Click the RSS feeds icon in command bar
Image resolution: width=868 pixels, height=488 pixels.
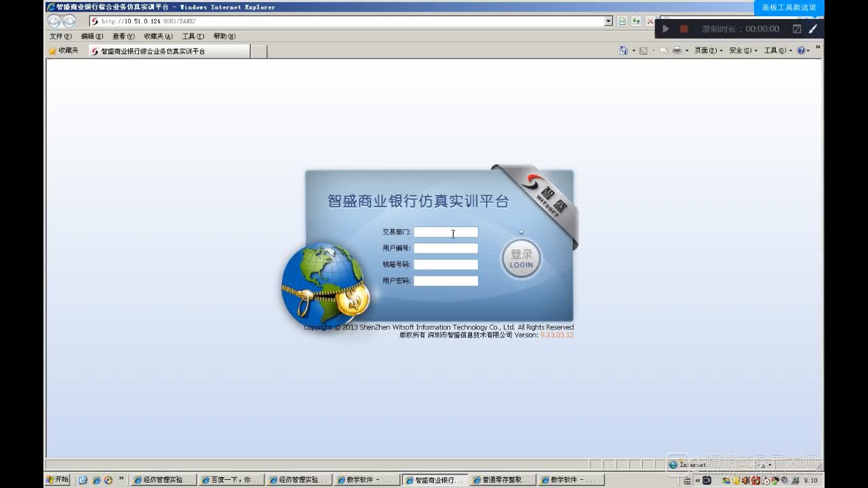(643, 51)
